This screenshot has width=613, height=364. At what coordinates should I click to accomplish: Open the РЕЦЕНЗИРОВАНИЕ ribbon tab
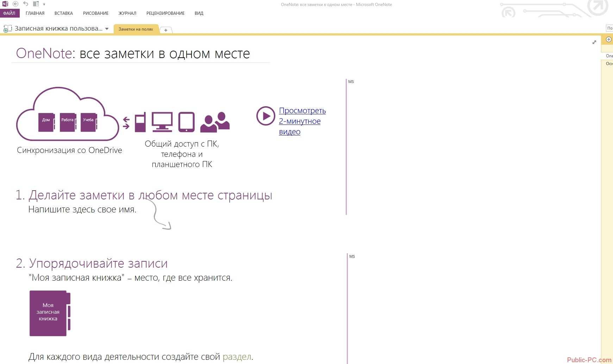click(165, 13)
